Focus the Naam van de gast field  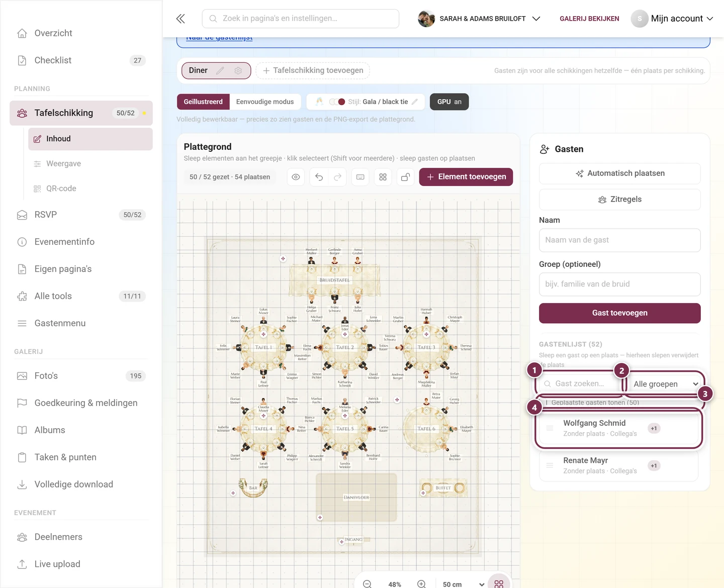[x=620, y=240]
